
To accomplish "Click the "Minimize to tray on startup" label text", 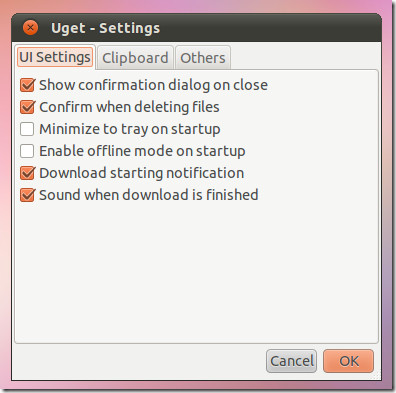I will 130,129.
